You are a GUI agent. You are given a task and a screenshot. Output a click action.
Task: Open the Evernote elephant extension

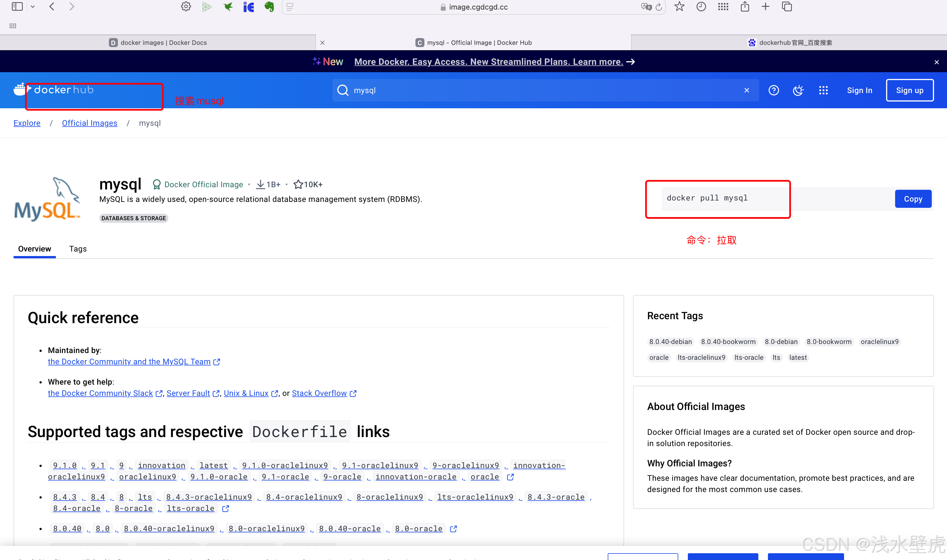(269, 6)
